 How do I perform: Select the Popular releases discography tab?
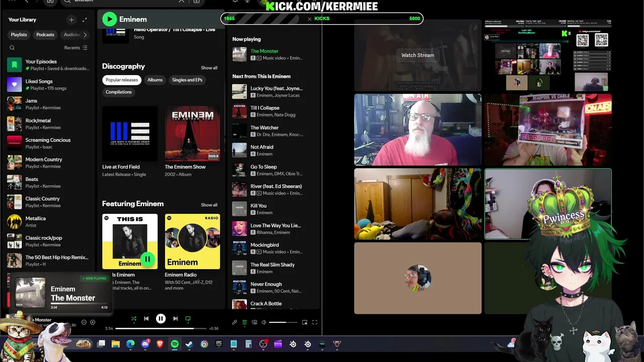[122, 80]
